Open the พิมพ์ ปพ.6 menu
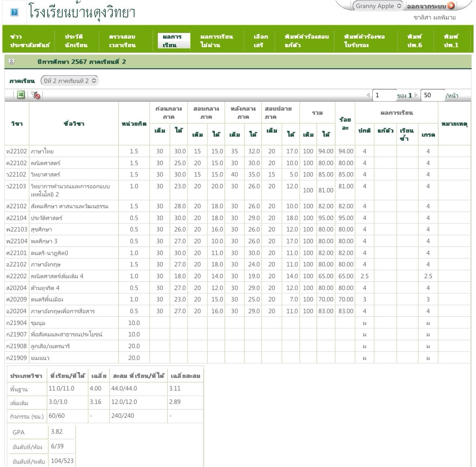This screenshot has height=467, width=476. click(x=415, y=41)
